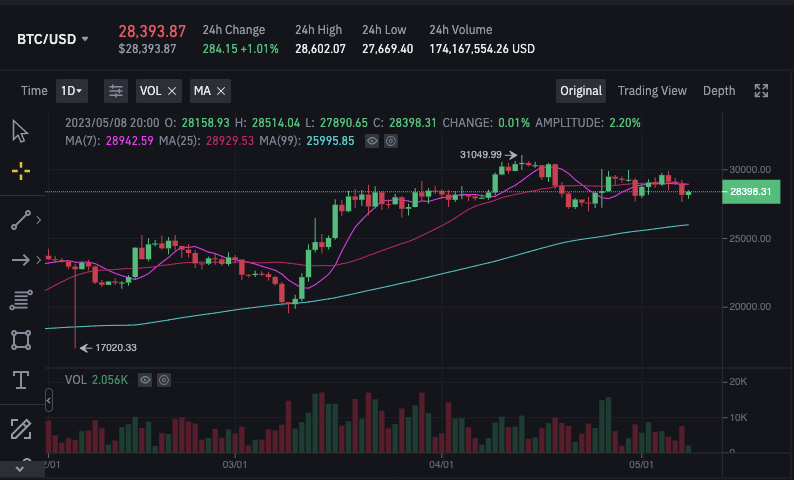Select the trend line drawing tool
794x480 pixels.
point(20,221)
